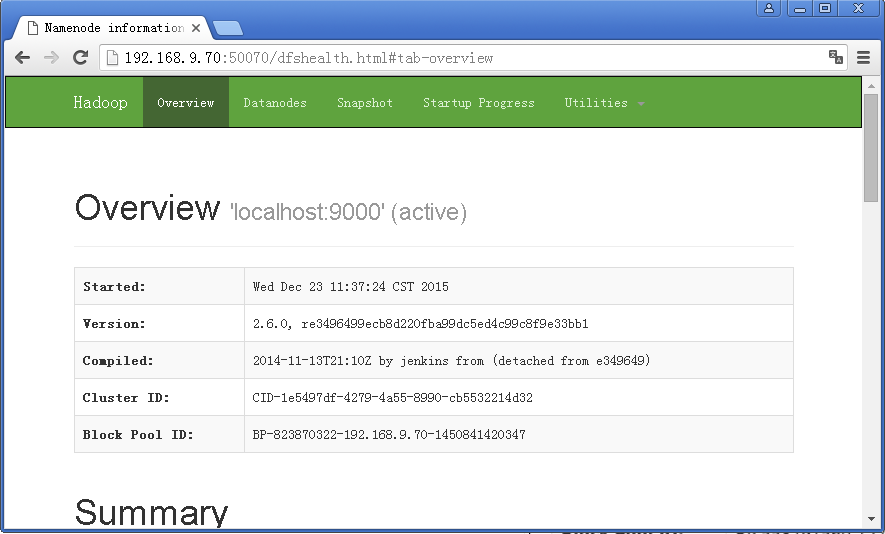Click the 'Cluster ID:' row label

coord(126,397)
